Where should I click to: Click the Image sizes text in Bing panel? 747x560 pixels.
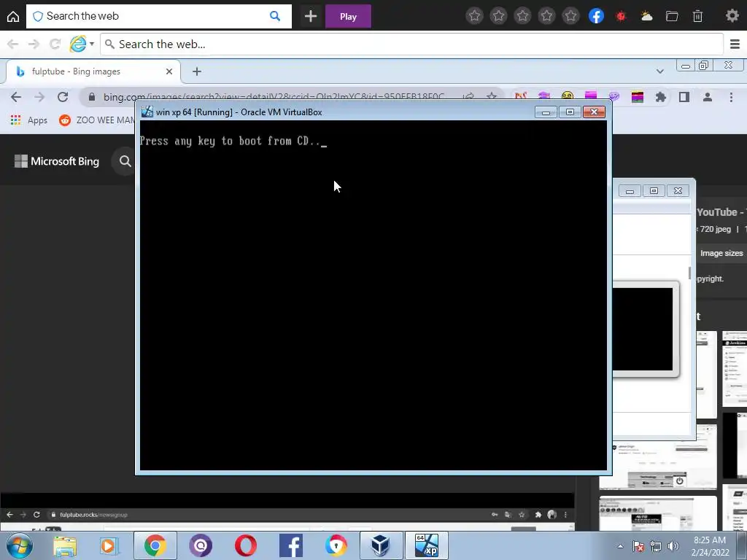point(721,253)
